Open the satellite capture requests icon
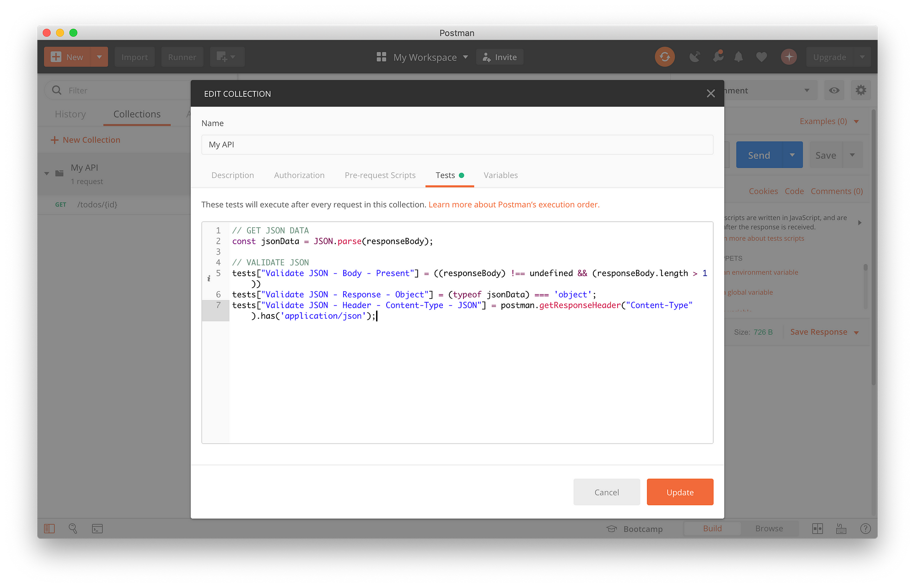This screenshot has height=588, width=915. tap(694, 57)
